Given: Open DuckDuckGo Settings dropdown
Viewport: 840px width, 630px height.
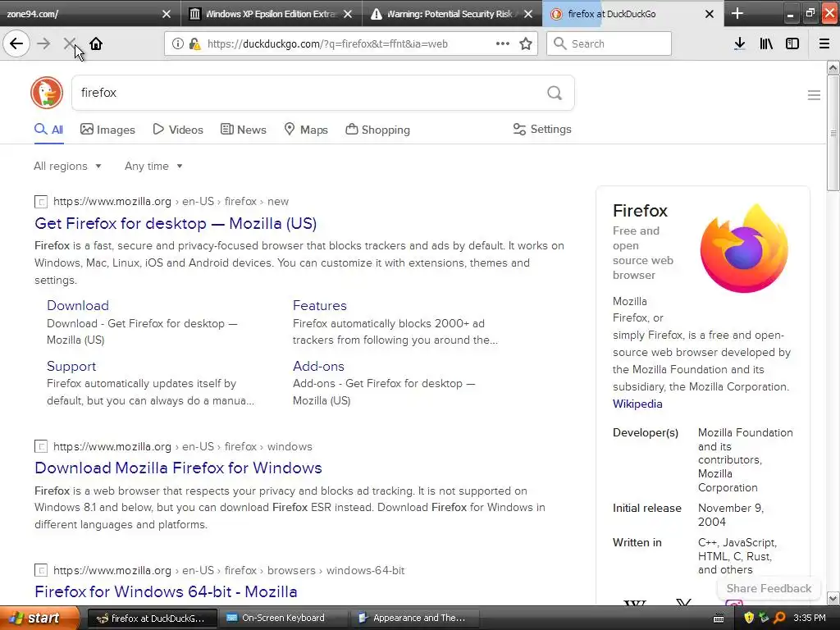Looking at the screenshot, I should click(x=542, y=129).
